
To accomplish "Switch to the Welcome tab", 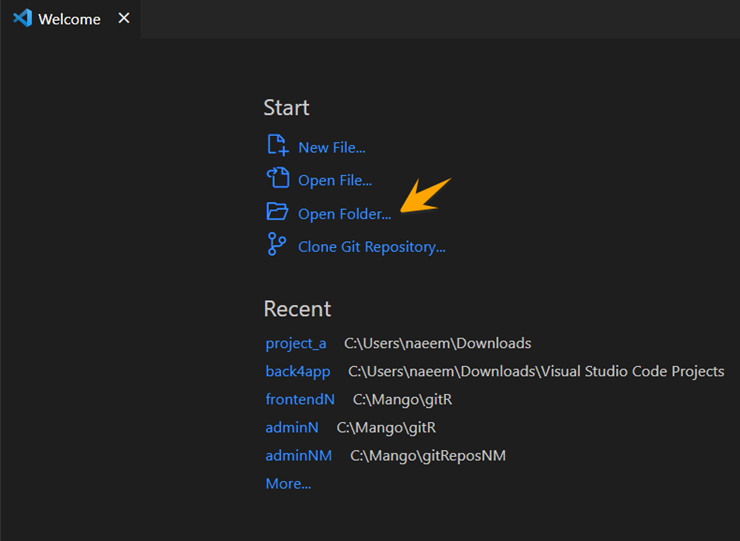I will point(69,19).
